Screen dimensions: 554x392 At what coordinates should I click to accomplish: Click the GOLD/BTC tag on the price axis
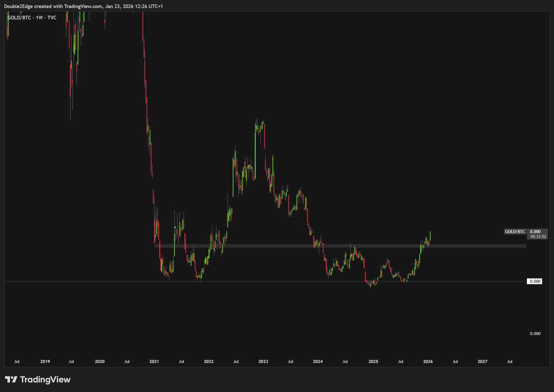coord(514,232)
